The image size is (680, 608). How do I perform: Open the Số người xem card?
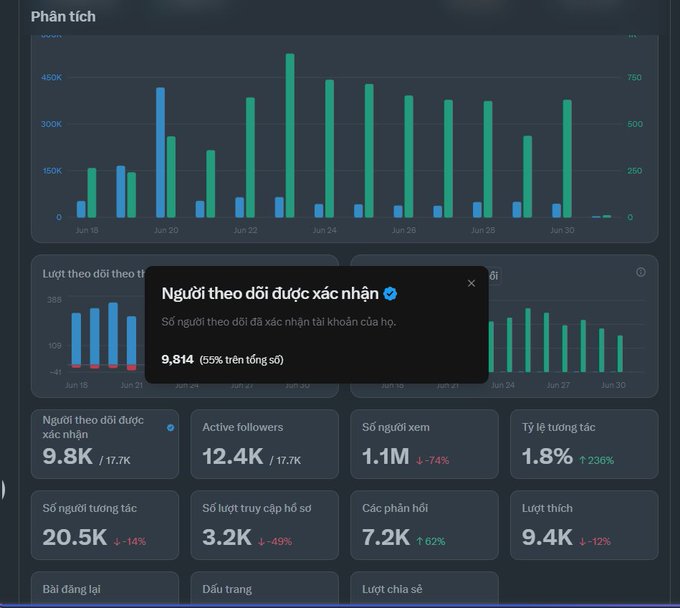tap(424, 444)
